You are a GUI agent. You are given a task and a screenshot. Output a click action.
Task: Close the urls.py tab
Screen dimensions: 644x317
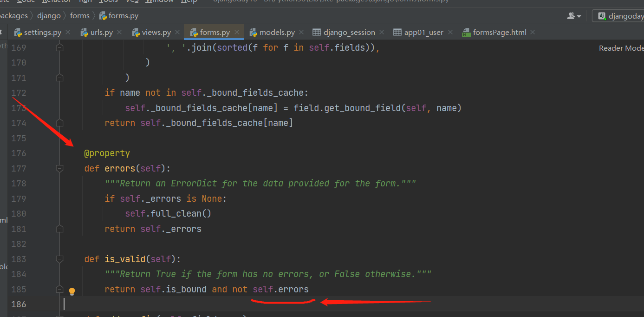(x=119, y=33)
